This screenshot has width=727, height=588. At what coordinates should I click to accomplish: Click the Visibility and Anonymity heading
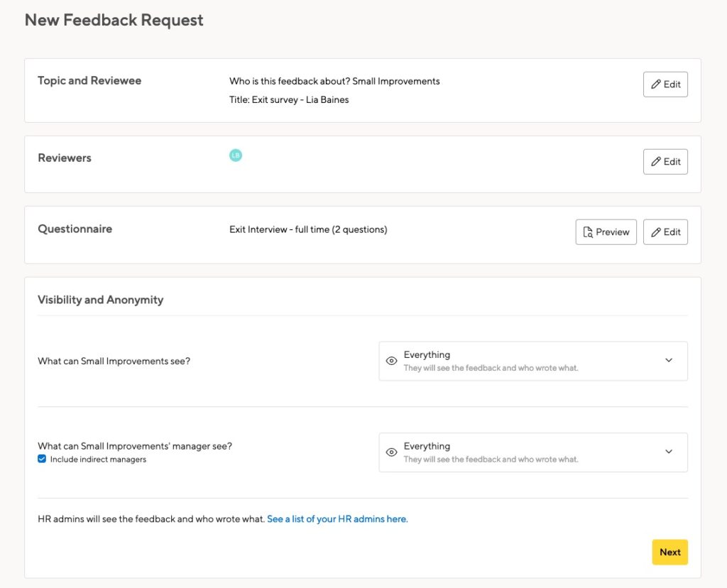pos(101,300)
